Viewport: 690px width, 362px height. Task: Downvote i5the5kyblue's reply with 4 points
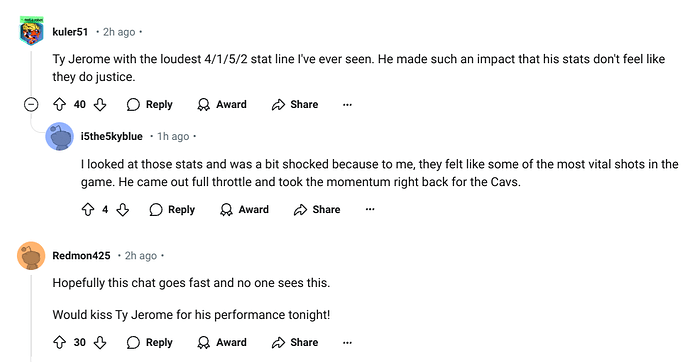[x=123, y=210]
